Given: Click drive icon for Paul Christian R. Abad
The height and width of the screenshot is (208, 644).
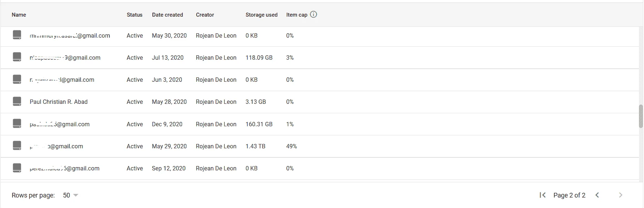Looking at the screenshot, I should (17, 101).
